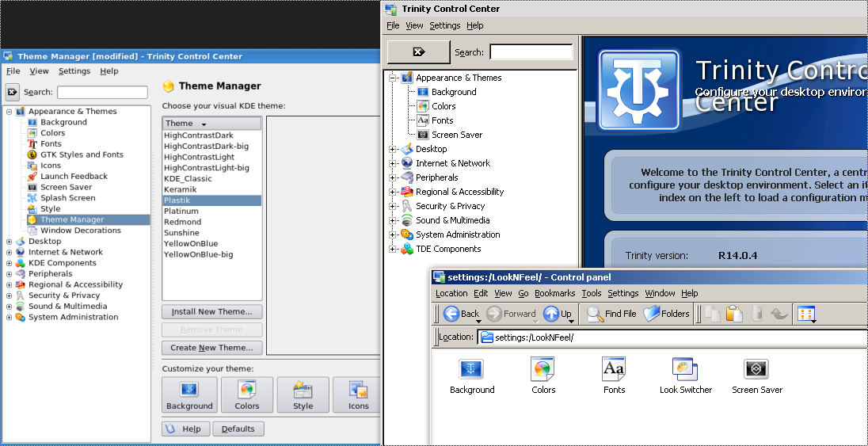Open Colors icon in Control panel file view
The width and height of the screenshot is (868, 446).
tap(542, 369)
